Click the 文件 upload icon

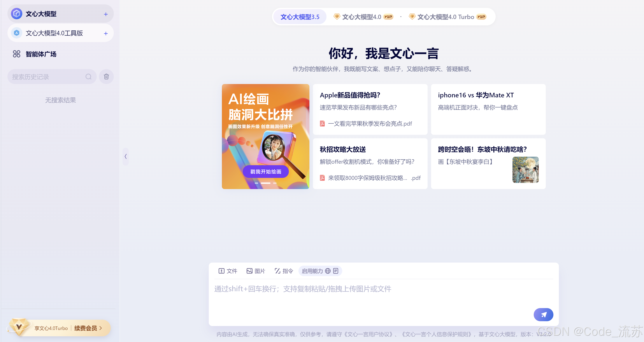221,271
